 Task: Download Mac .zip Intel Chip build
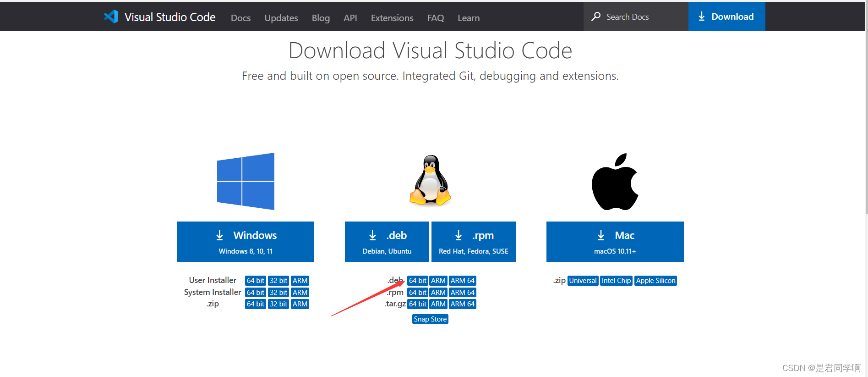616,281
